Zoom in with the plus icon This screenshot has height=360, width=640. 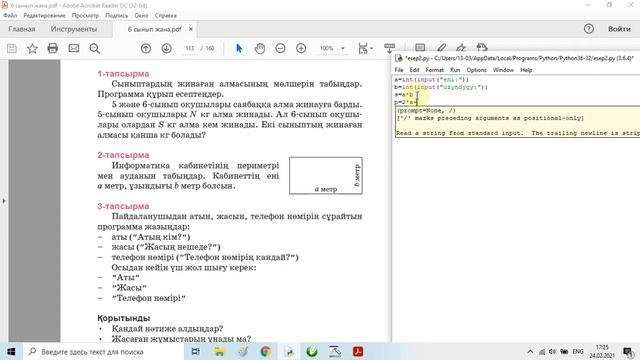[x=301, y=49]
